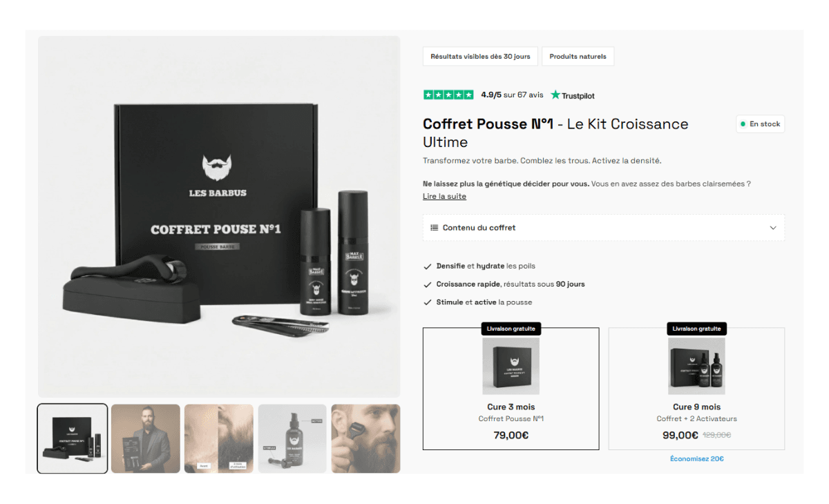The height and width of the screenshot is (504, 829).
Task: Click checkmark icon next to Densifie et hydrate
Action: click(x=428, y=266)
